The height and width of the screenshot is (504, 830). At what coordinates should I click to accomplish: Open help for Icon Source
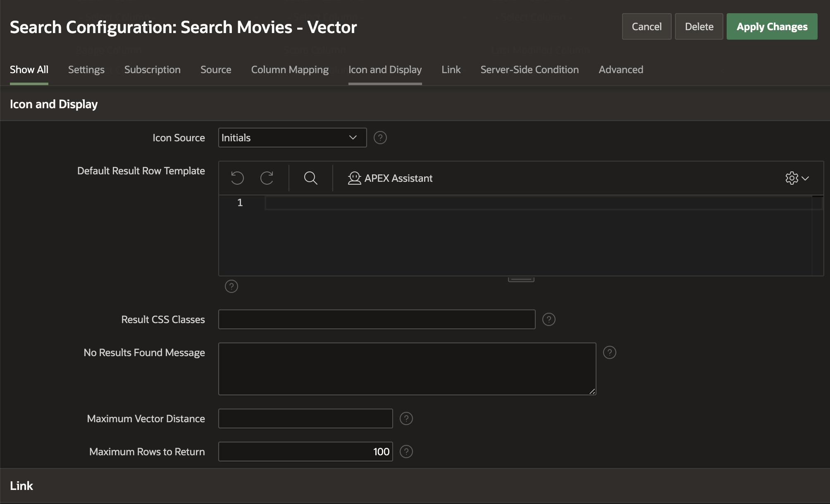tap(380, 138)
